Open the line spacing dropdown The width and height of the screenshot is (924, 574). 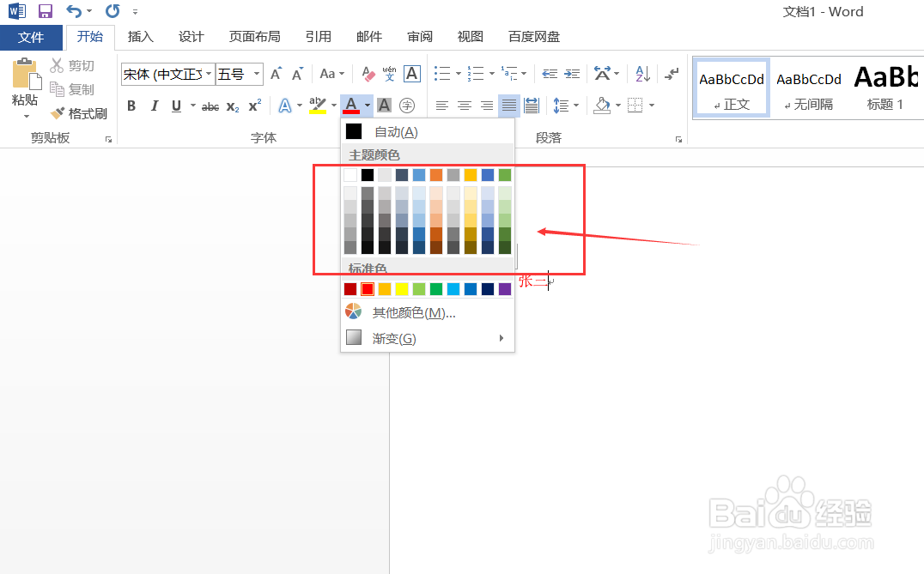[576, 106]
